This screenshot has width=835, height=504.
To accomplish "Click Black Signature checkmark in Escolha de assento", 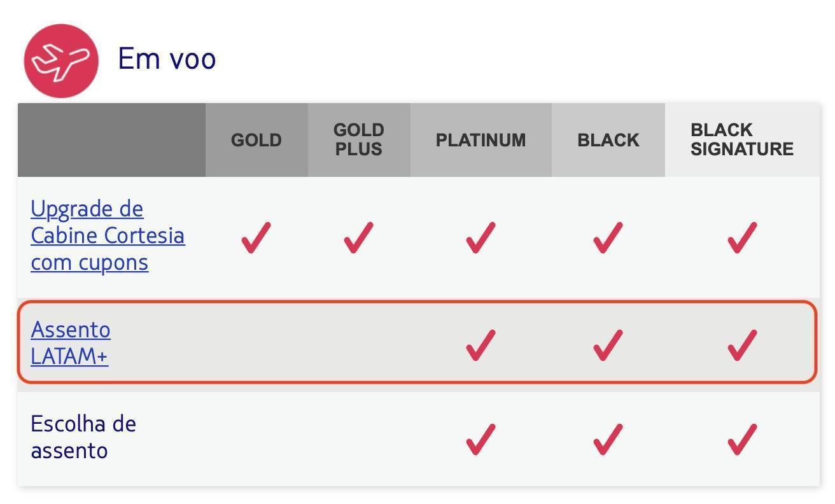I will (742, 439).
